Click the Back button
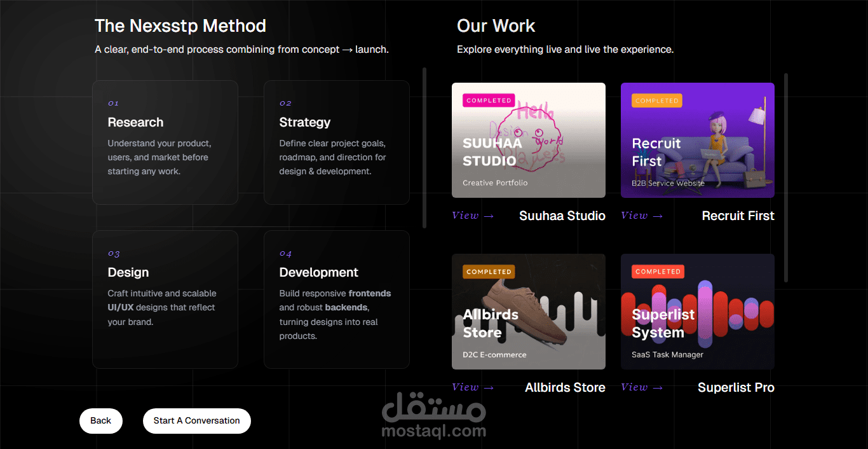This screenshot has height=449, width=868. point(100,421)
